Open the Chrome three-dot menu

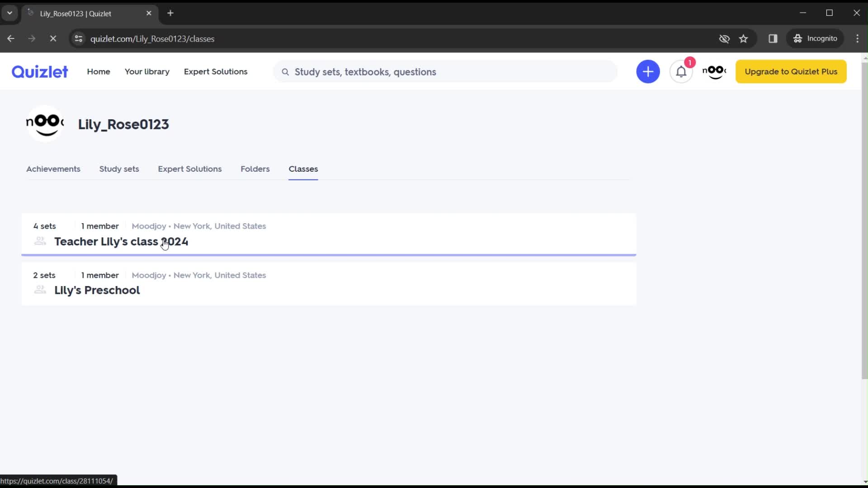(857, 38)
